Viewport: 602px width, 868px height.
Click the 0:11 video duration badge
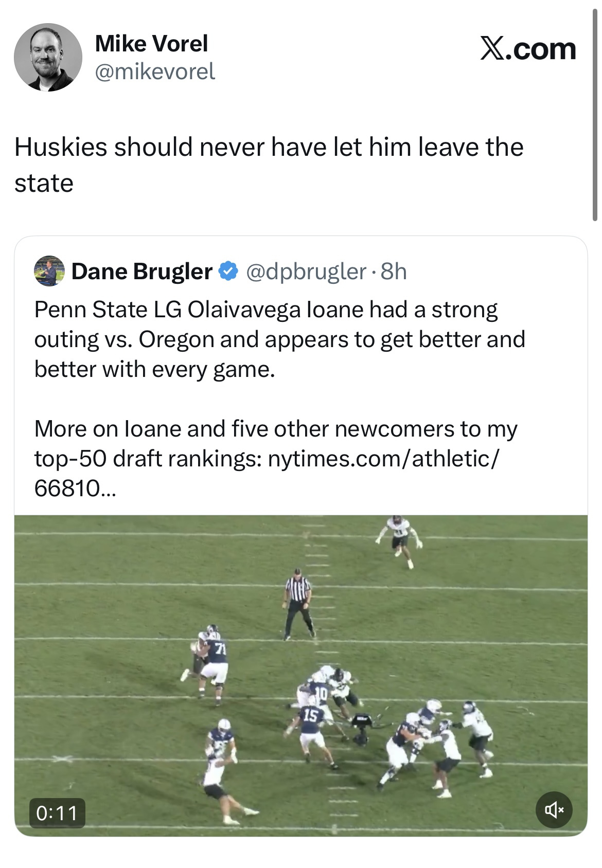[57, 812]
